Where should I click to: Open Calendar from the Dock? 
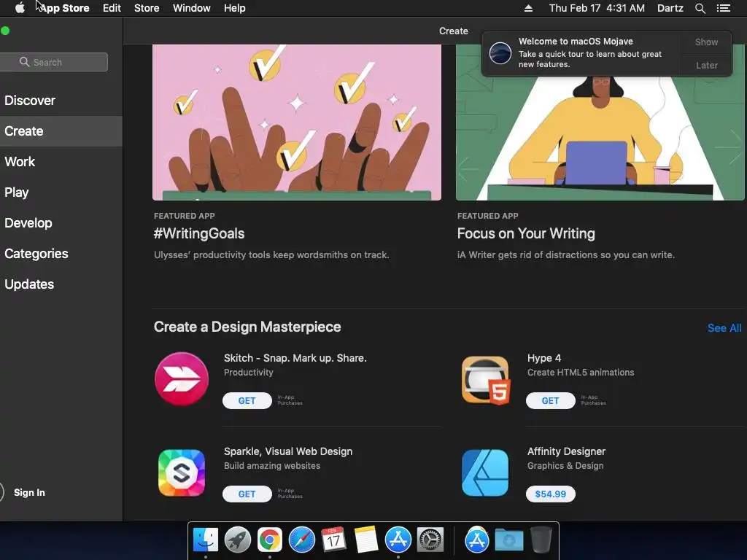coord(333,540)
